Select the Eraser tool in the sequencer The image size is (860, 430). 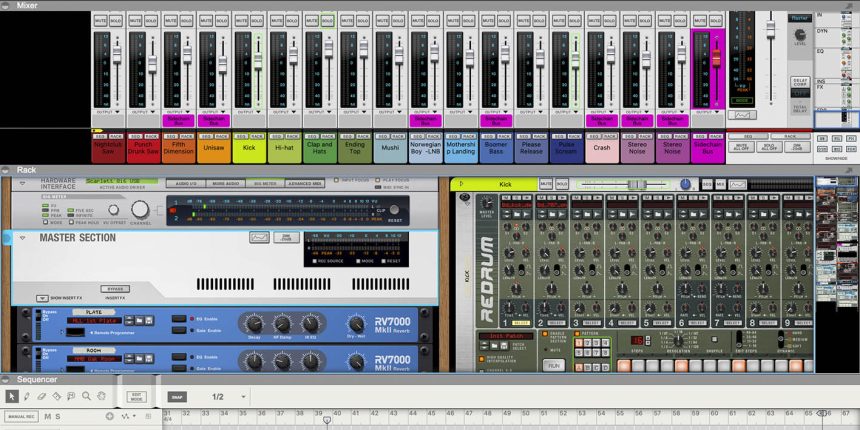tap(42, 397)
